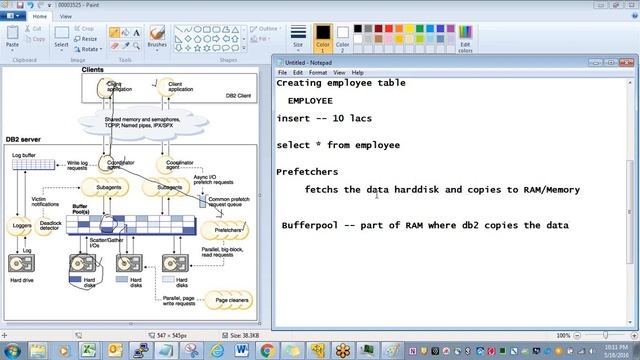Pick the red color swatch

pyautogui.click(x=389, y=29)
